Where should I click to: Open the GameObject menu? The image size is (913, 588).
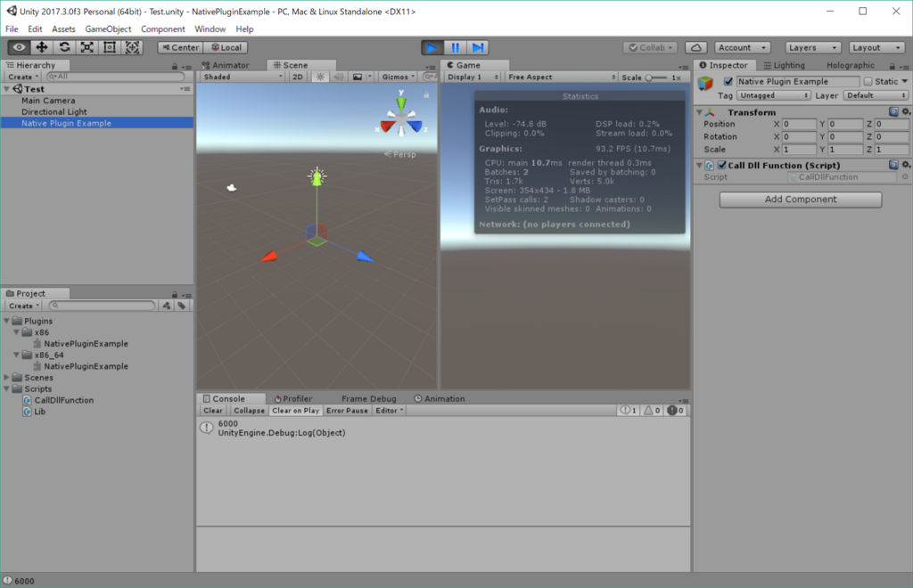[108, 29]
